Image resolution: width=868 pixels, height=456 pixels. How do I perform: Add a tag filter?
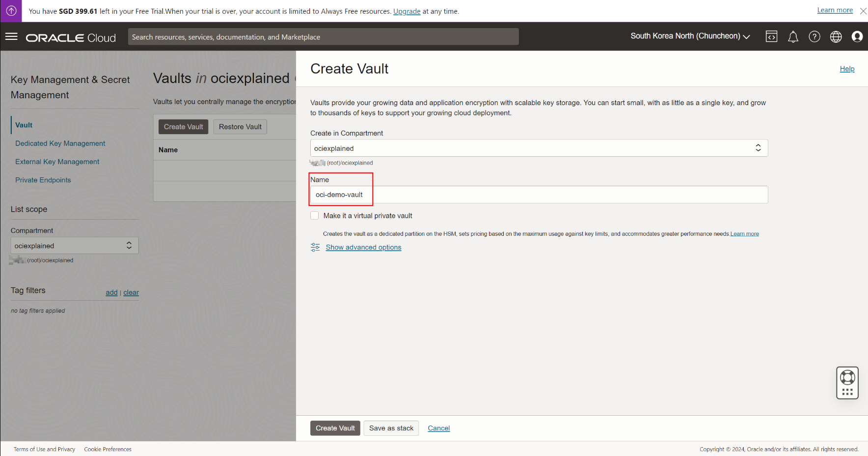(111, 292)
